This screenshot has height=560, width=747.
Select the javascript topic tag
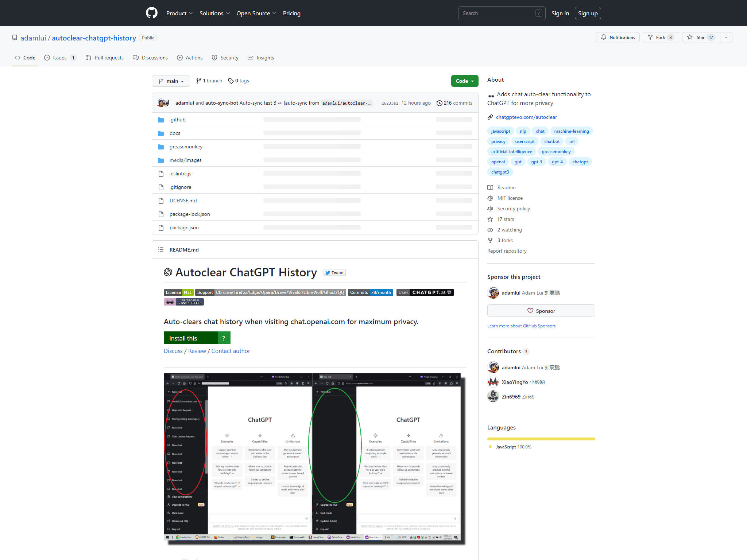point(500,131)
